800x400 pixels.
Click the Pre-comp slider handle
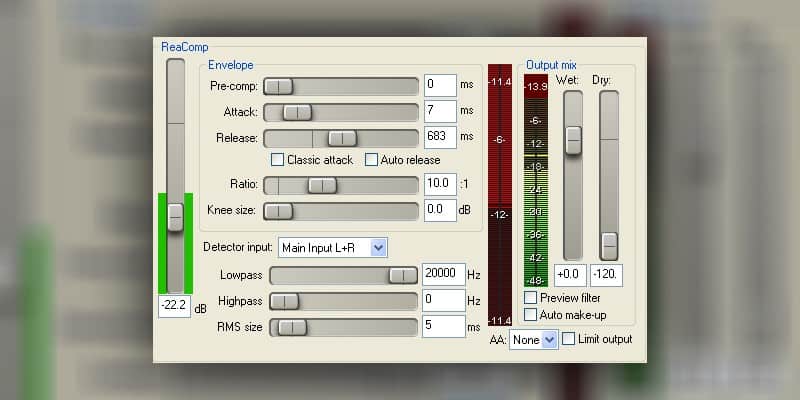(x=278, y=86)
